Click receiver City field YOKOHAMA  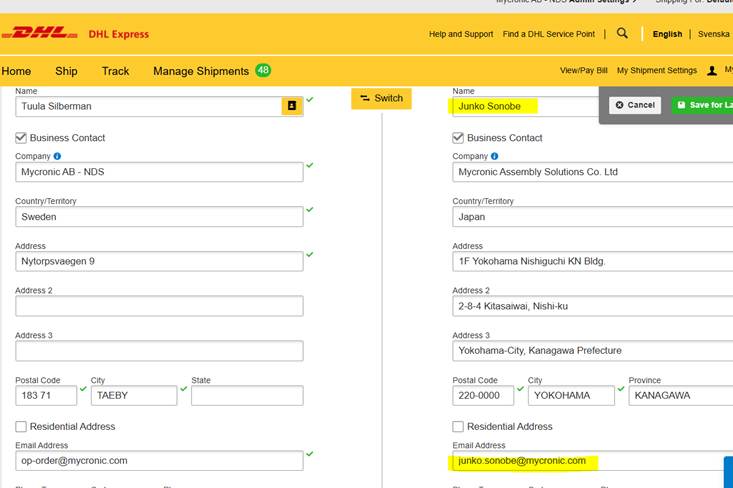point(571,395)
